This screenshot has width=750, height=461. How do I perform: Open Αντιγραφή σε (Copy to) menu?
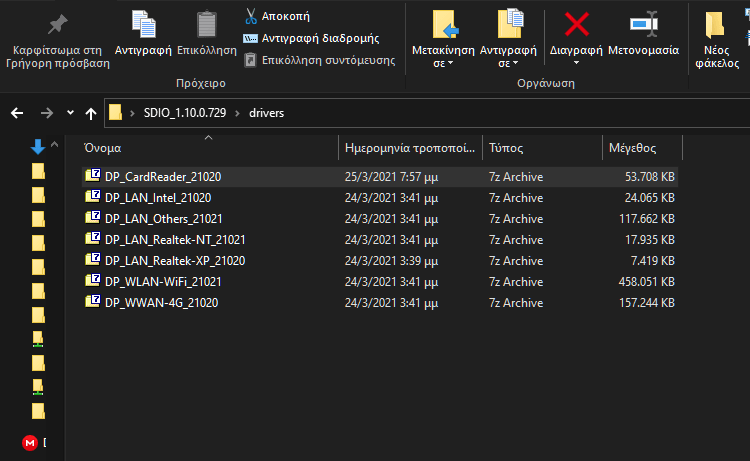[508, 39]
